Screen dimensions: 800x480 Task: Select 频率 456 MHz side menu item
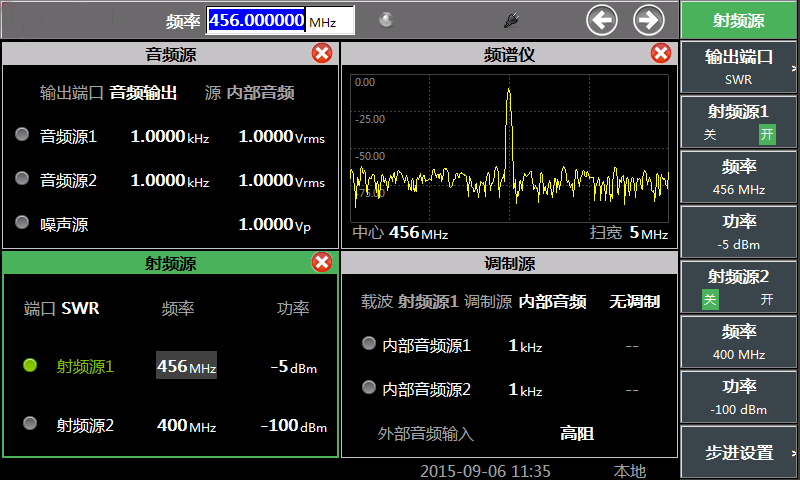coord(740,177)
